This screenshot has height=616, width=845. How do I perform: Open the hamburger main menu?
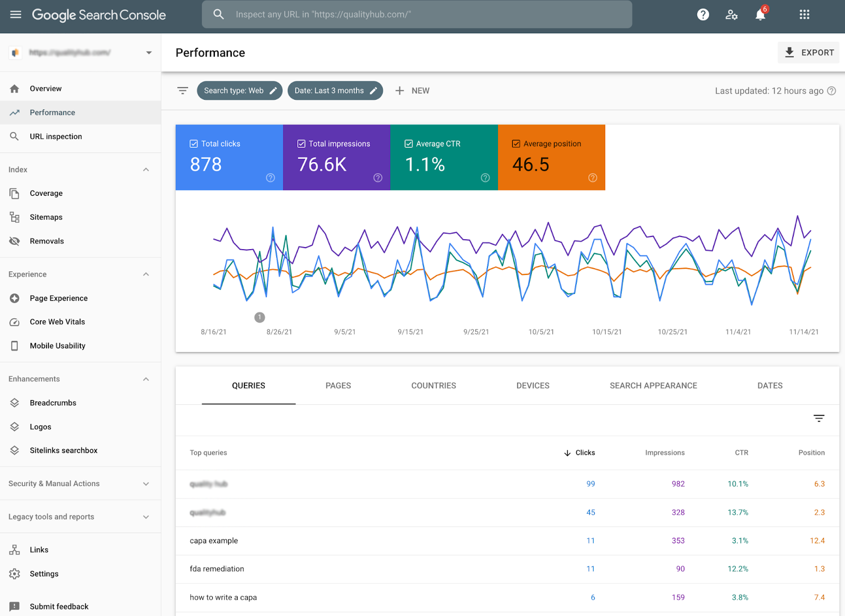pos(16,15)
